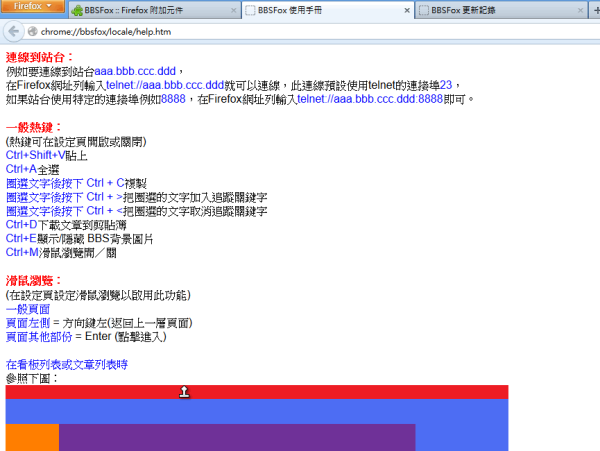Click the Ctrl + < 取消追蹤關鍵字 line
Screen dimensions: 600x451
click(x=136, y=211)
